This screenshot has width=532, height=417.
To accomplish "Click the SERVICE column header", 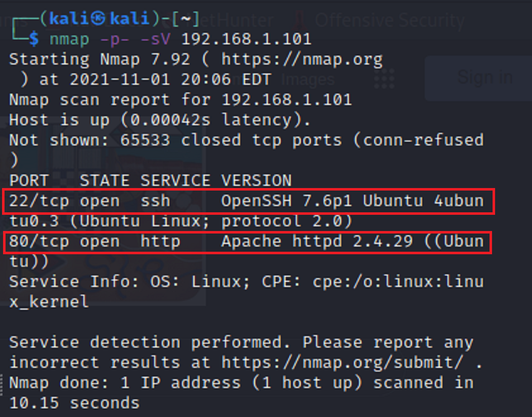I will [175, 180].
